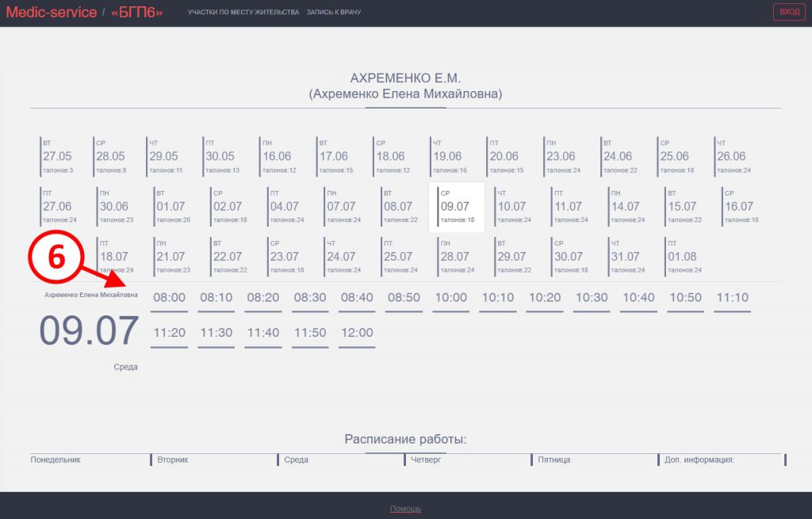This screenshot has height=519, width=812.
Task: Select the 08:50 appointment time
Action: tap(404, 299)
